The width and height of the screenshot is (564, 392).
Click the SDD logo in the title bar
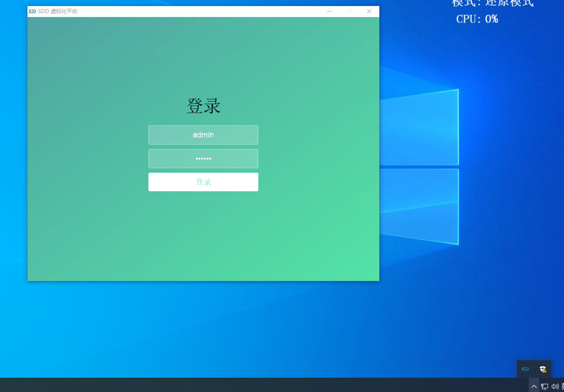[x=32, y=12]
